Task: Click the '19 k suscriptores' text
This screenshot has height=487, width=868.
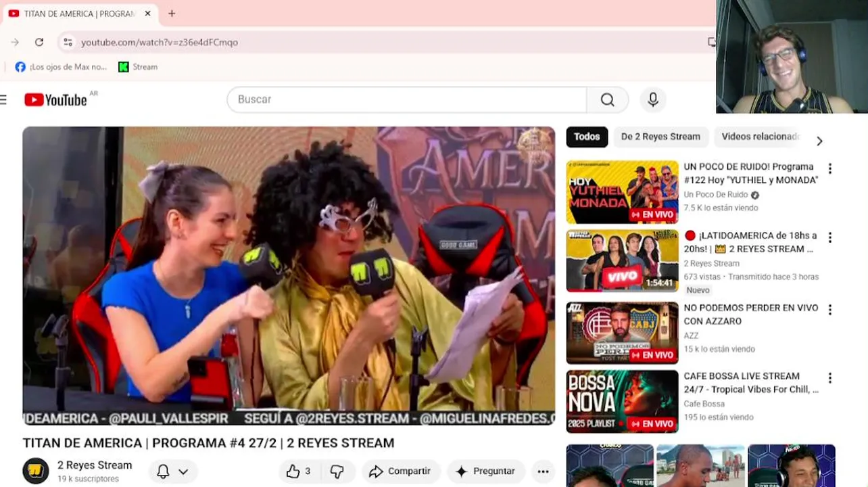Action: coord(88,479)
